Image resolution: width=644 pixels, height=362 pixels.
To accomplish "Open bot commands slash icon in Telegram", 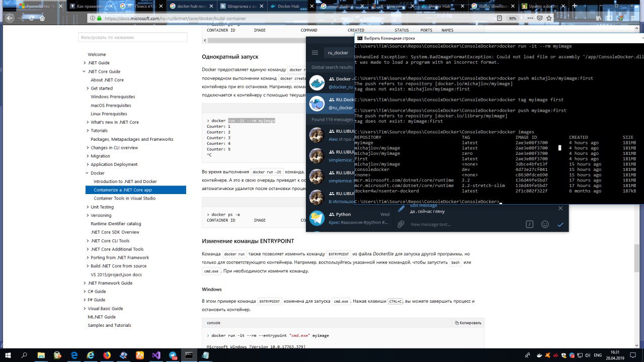I will (x=529, y=224).
